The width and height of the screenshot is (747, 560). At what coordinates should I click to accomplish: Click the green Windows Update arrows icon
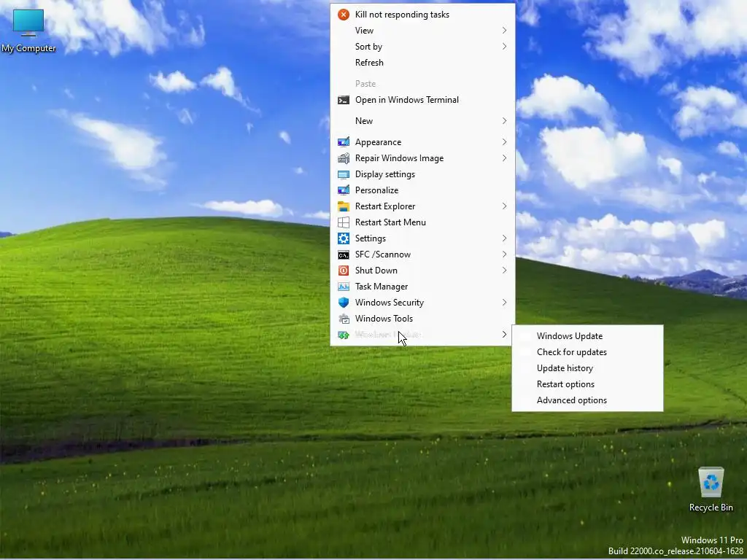344,335
